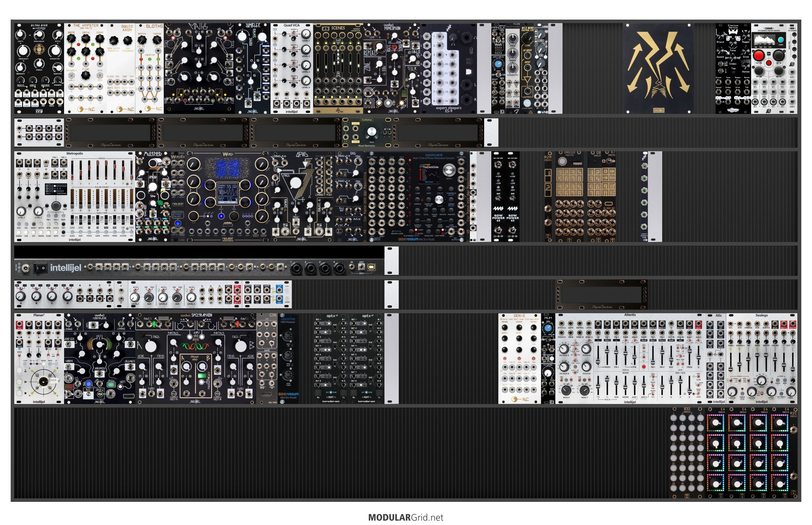Select the Sloths chaos module

(x=150, y=68)
